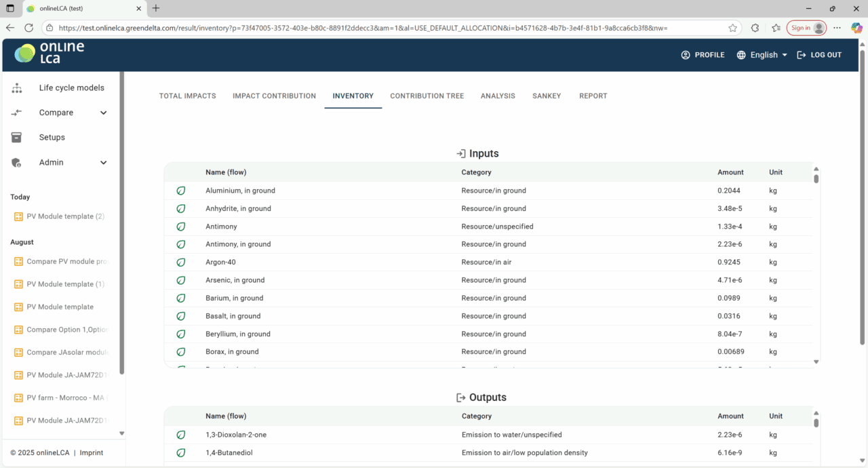Click the leaf icon beside Aluminium, in ground

coord(181,191)
